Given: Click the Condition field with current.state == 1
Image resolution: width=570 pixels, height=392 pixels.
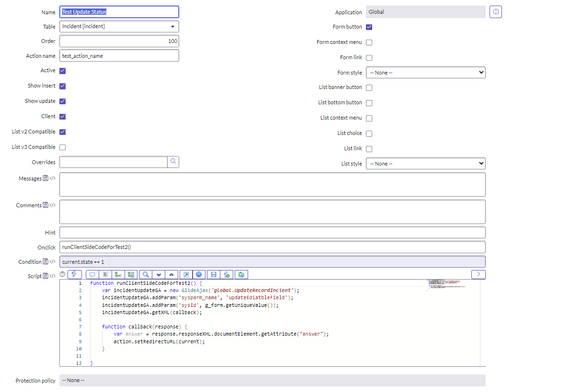Looking at the screenshot, I should coord(272,262).
